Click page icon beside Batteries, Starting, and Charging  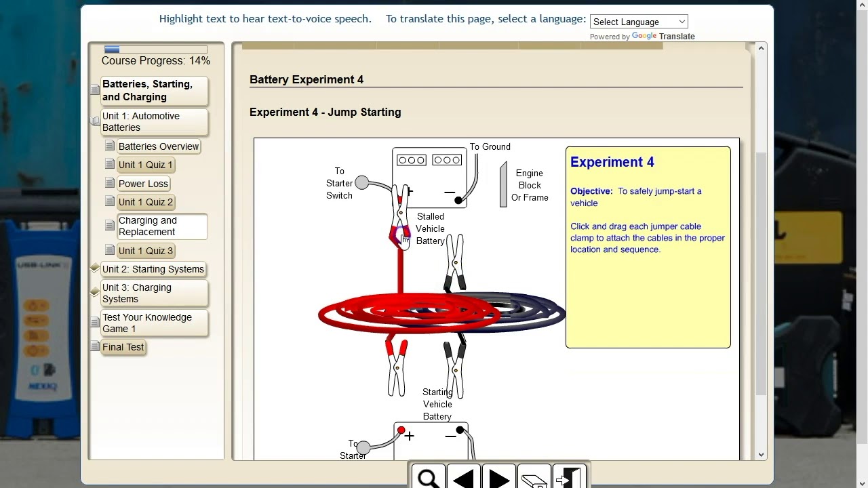[x=95, y=90]
